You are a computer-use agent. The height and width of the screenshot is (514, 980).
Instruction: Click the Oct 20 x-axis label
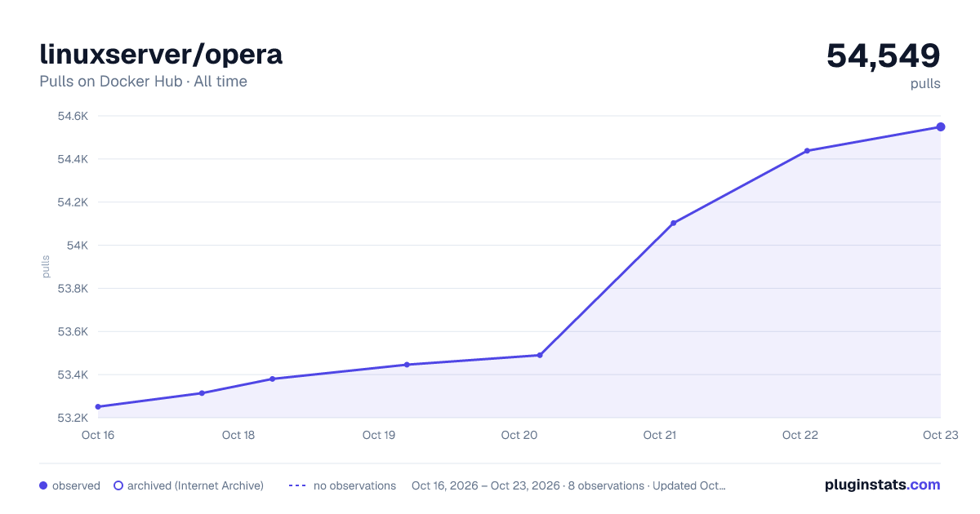coord(519,435)
